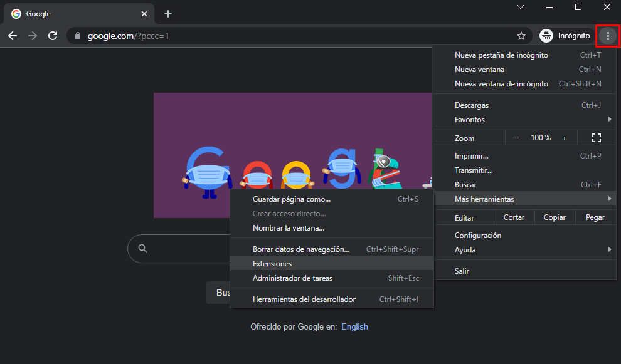Open a new tab with the plus button

(x=167, y=14)
